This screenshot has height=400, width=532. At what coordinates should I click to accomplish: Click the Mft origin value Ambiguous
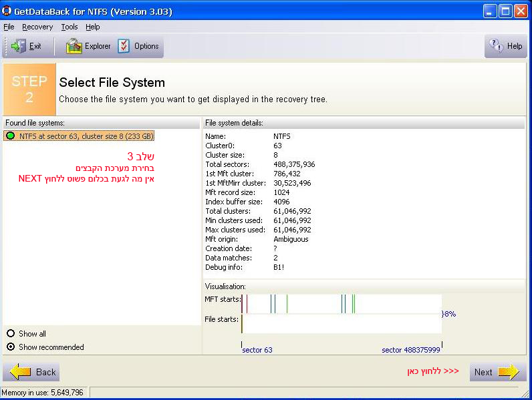tap(291, 239)
